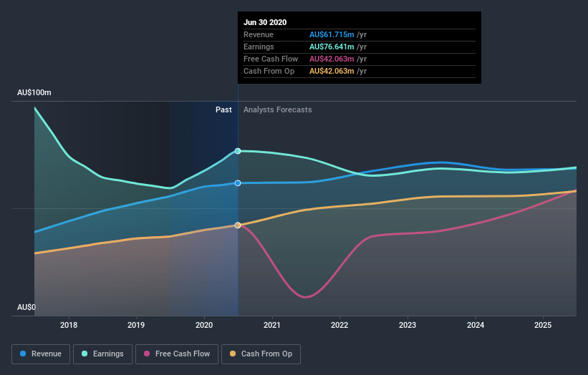Click the Cash From Op row label in tooltip

(269, 71)
